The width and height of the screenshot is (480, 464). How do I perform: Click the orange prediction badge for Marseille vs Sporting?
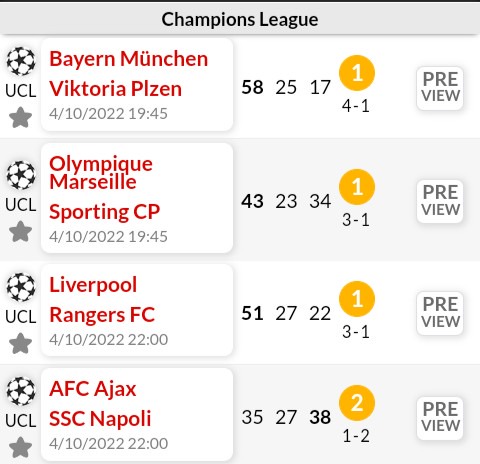(x=357, y=187)
